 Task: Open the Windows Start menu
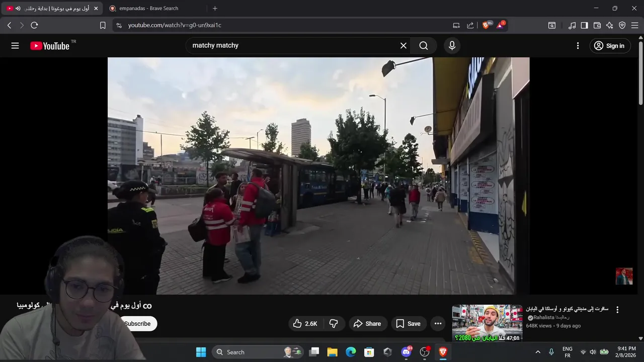point(201,352)
